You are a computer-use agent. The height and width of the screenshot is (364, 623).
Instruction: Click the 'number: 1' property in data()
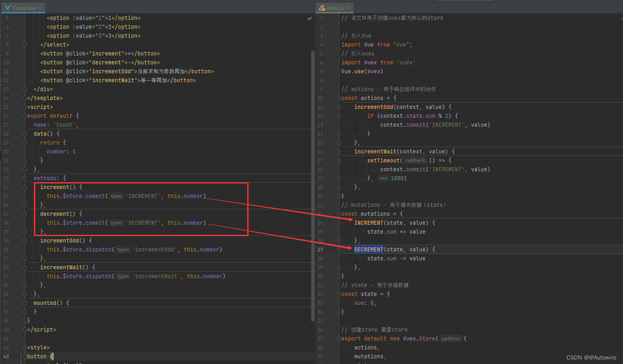click(x=61, y=151)
